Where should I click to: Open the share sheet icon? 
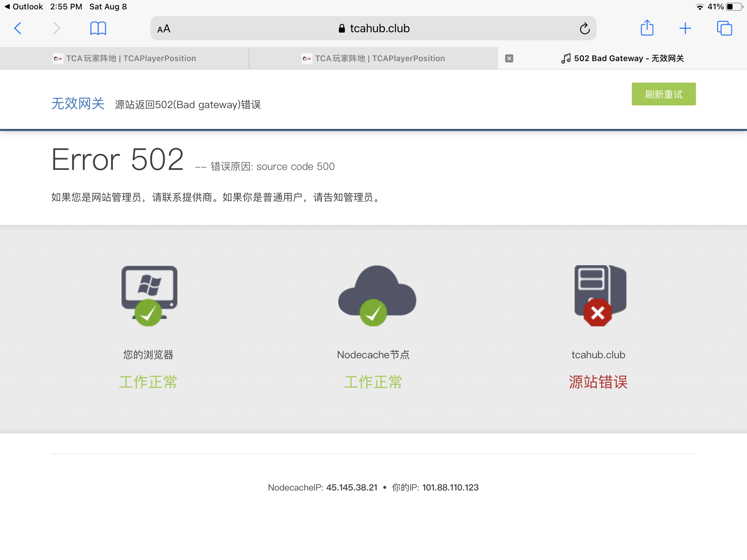pos(647,28)
